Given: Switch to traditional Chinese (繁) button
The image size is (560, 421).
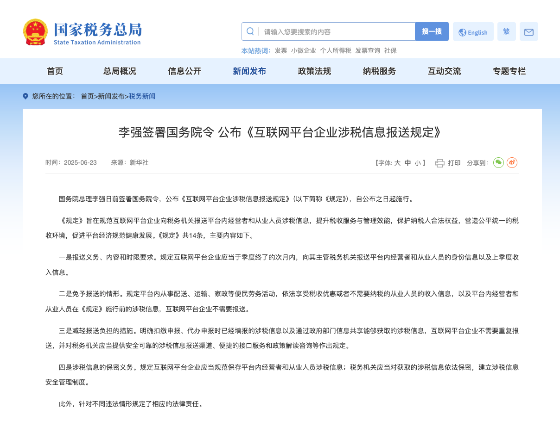Looking at the screenshot, I should tap(506, 31).
